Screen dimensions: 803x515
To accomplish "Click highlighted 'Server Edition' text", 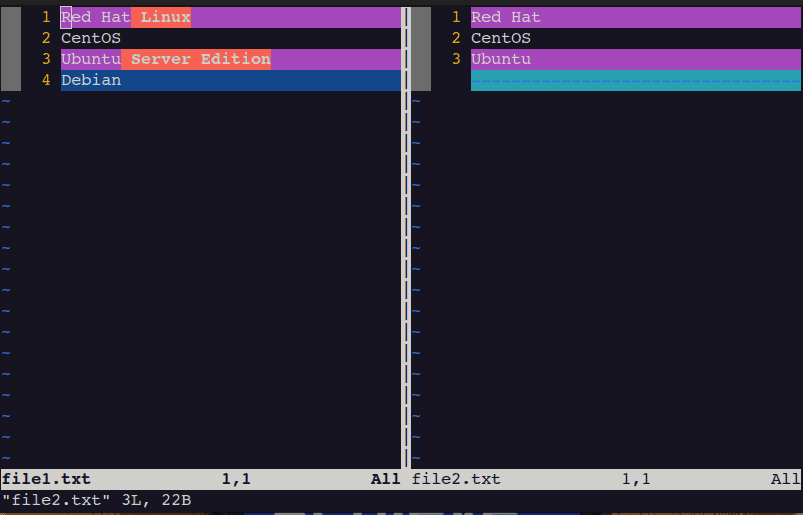I will 201,59.
